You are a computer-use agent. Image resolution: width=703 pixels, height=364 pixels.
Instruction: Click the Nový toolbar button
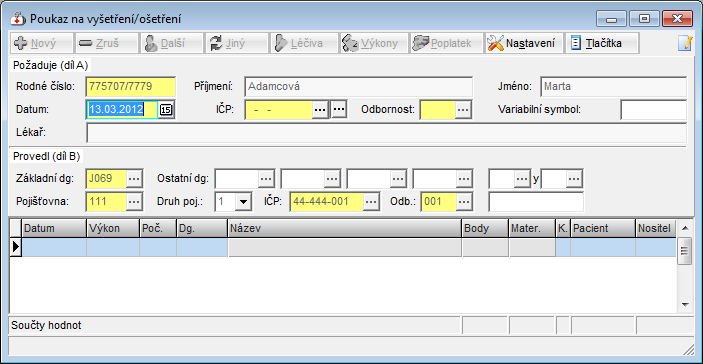(41, 43)
